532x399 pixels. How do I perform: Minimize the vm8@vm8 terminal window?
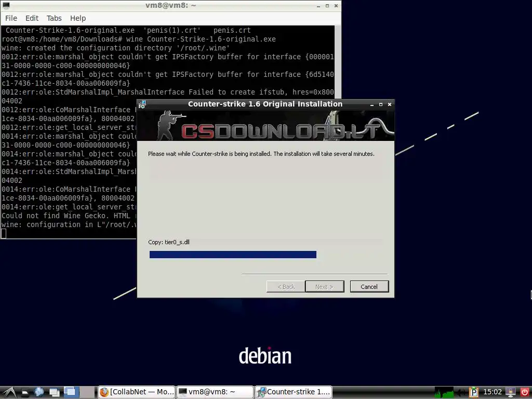click(x=318, y=6)
